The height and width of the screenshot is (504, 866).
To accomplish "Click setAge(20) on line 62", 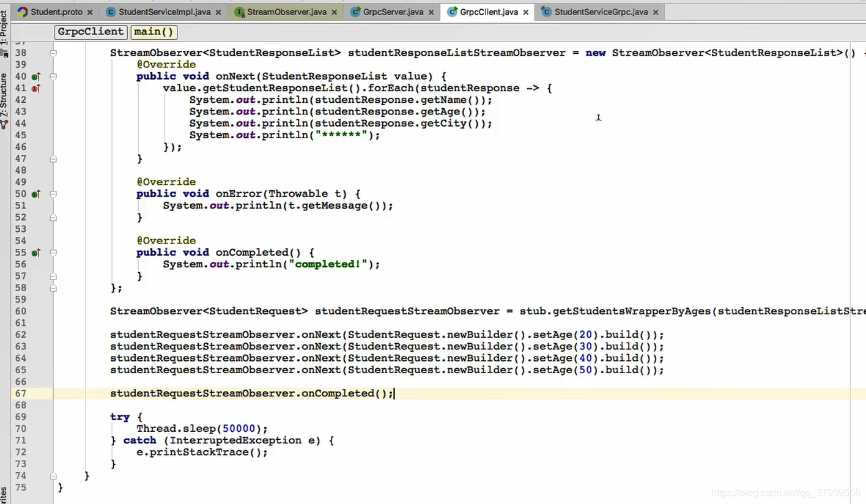I will 565,335.
